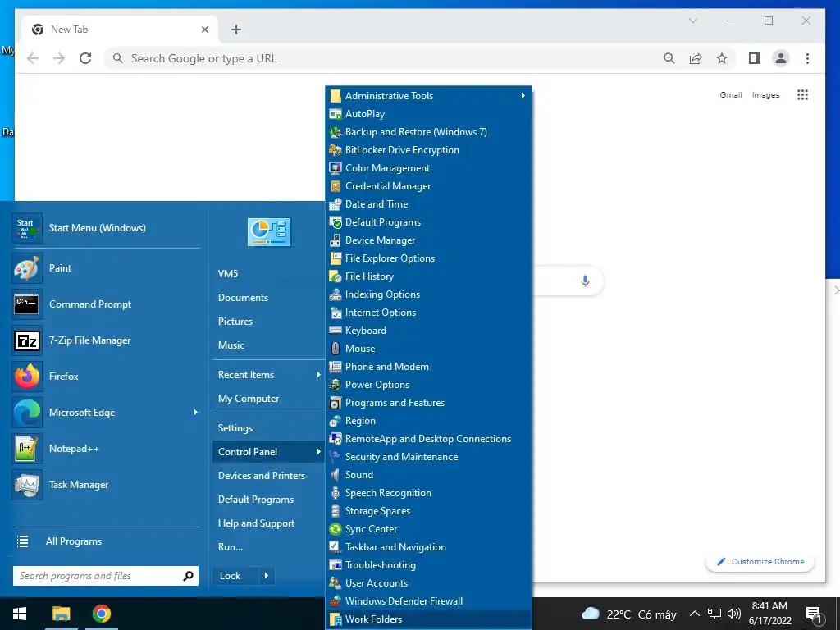Open 7-Zip File Manager
The width and height of the screenshot is (840, 630).
106,340
